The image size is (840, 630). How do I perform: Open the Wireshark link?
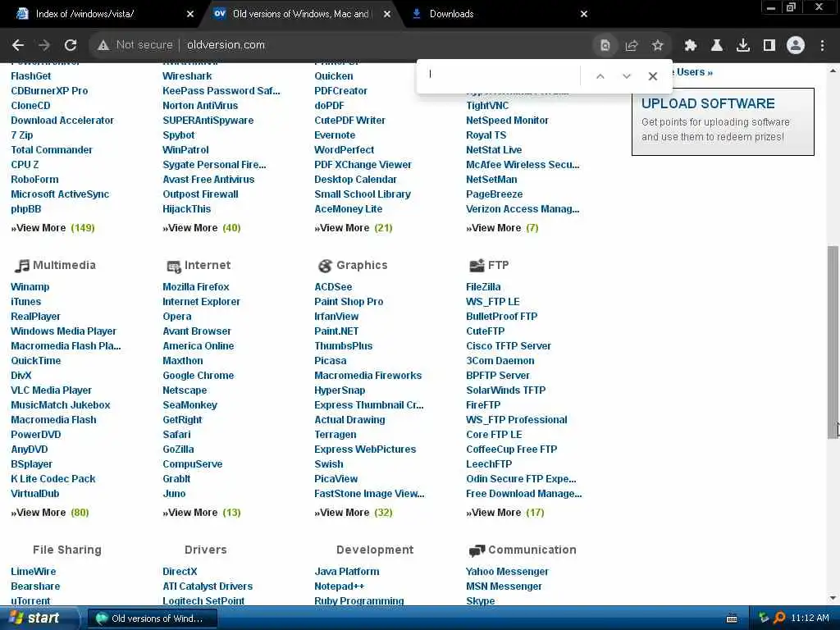pyautogui.click(x=187, y=76)
